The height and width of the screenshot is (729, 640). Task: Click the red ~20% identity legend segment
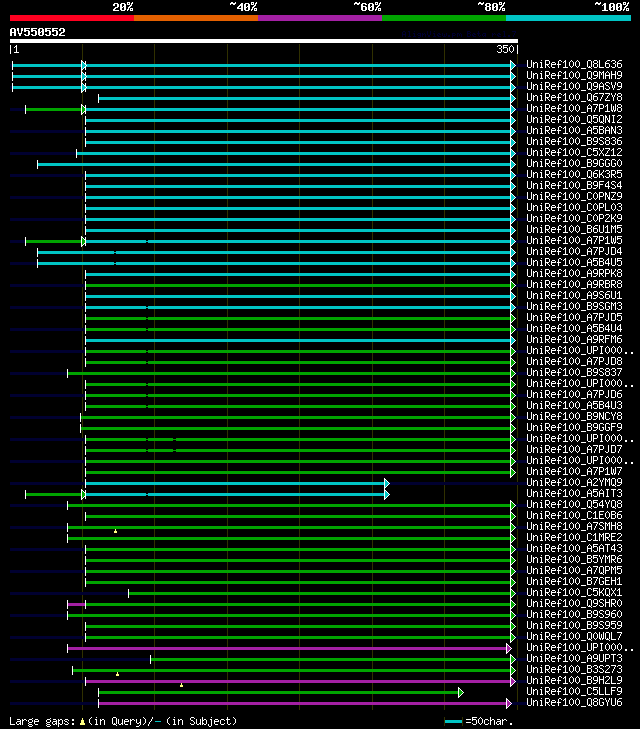[72, 18]
